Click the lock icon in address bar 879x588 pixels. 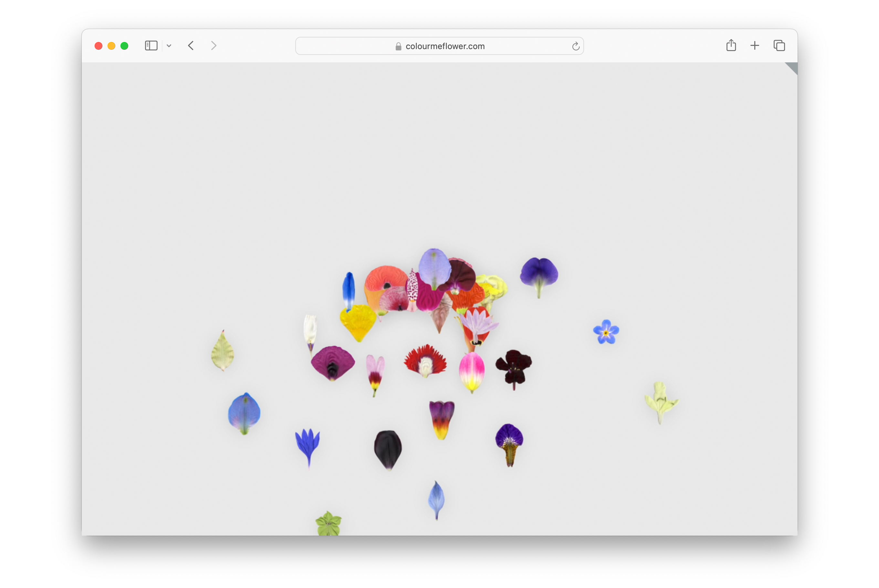click(x=398, y=46)
